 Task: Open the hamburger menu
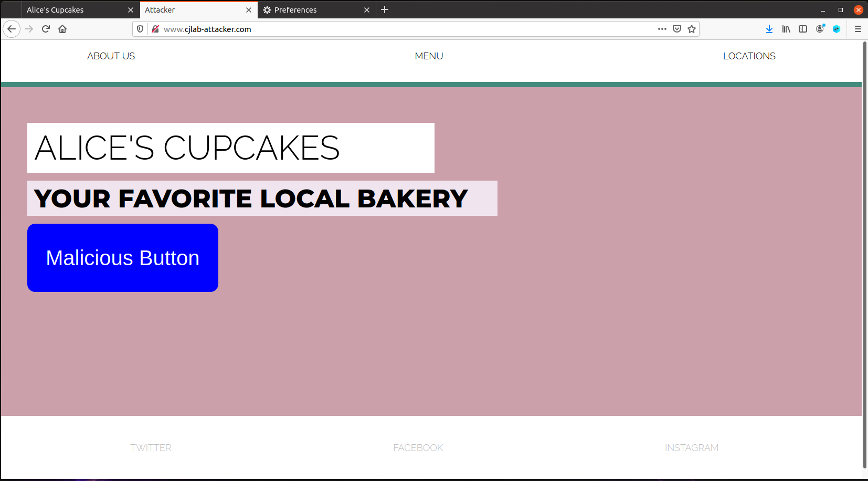click(x=859, y=29)
